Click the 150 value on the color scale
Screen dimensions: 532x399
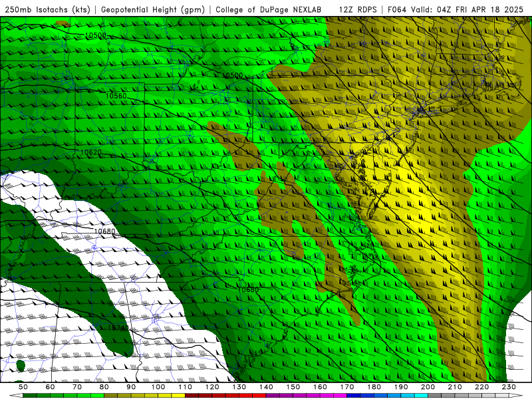(x=293, y=387)
